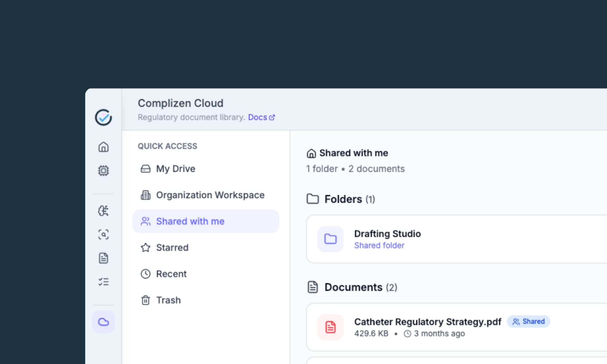Click the QUICK ACCESS heading
Screen dimensions: 607x364
click(x=168, y=146)
